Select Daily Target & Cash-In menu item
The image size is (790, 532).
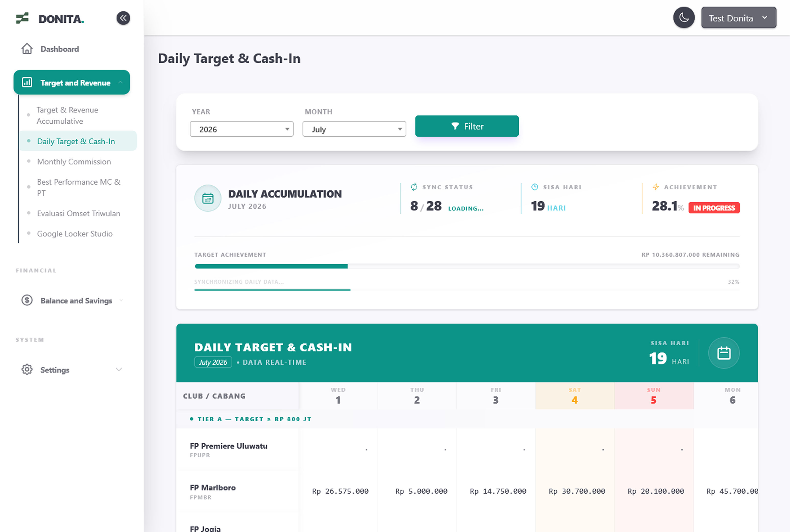click(78, 141)
